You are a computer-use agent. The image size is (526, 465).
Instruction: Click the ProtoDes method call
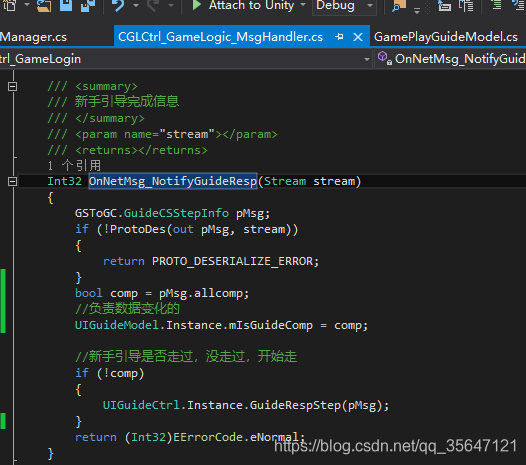point(138,229)
